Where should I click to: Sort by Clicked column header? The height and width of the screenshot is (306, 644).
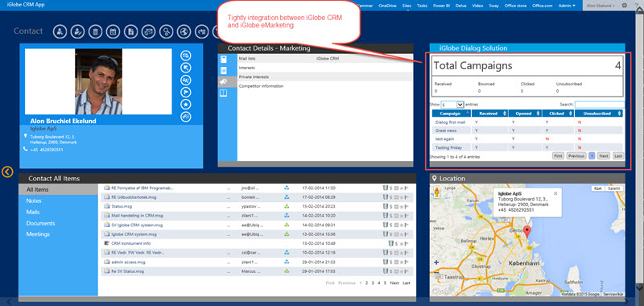[558, 114]
